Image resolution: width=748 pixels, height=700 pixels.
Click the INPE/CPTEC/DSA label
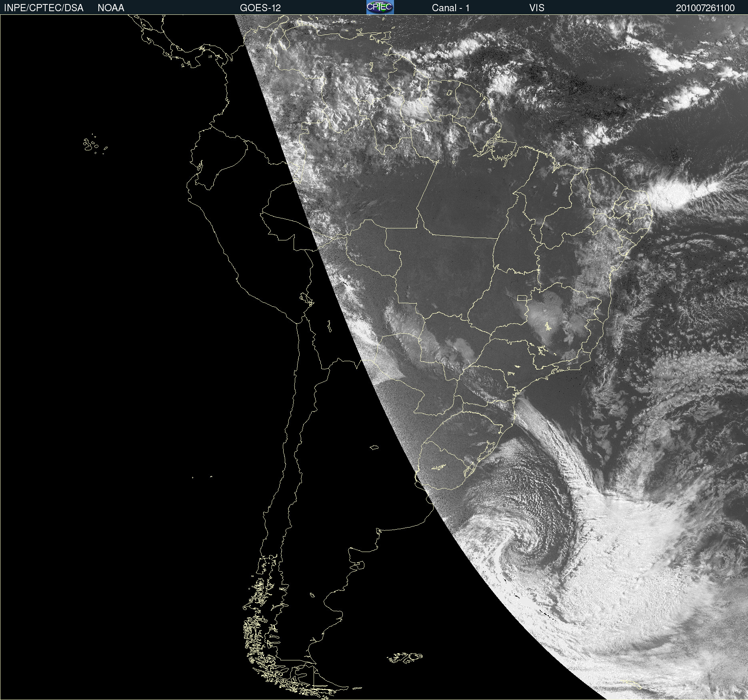44,8
